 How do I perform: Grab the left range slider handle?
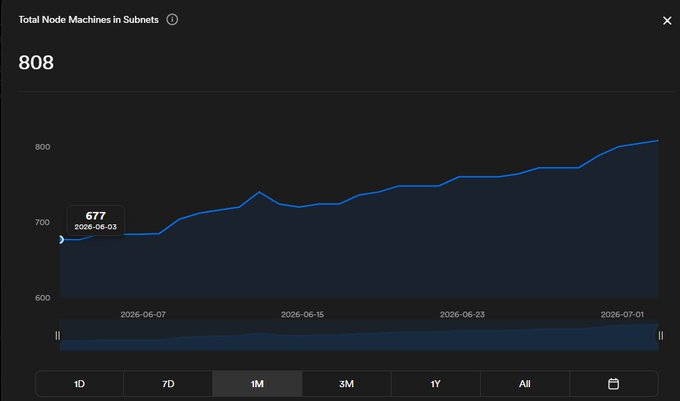click(x=58, y=336)
